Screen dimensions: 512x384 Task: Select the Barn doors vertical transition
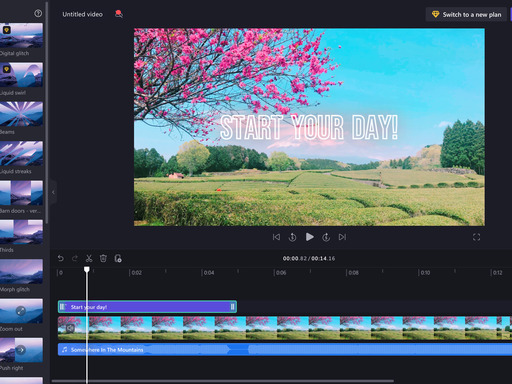coord(21,193)
